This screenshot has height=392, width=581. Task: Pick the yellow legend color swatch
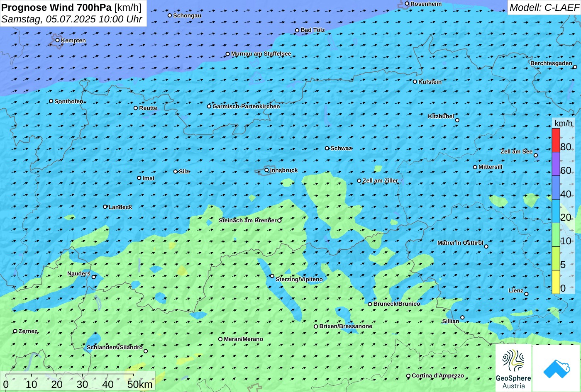tap(556, 282)
